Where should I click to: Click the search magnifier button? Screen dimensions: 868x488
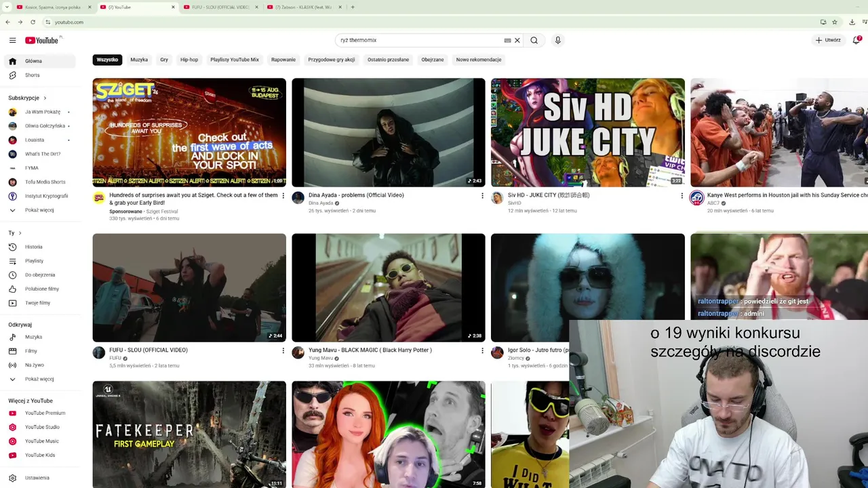pos(534,40)
